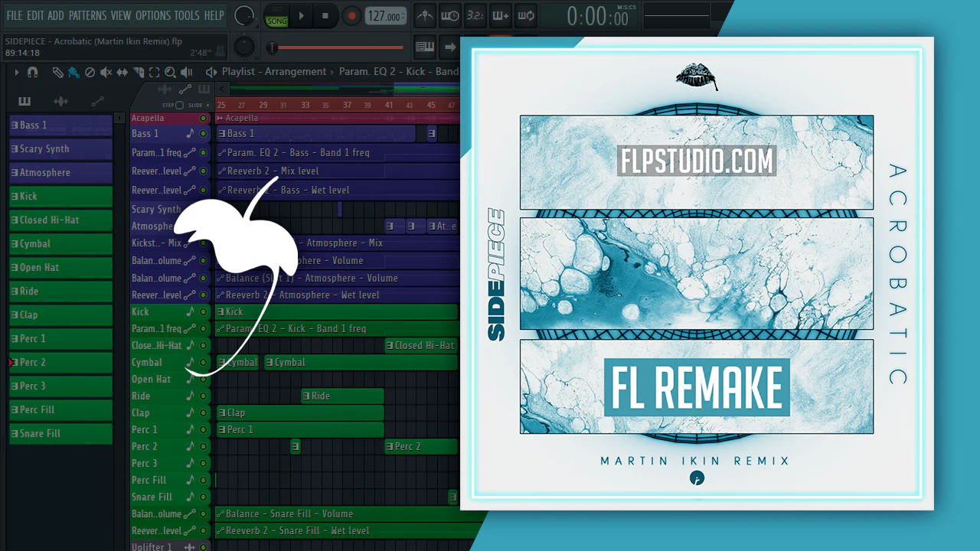This screenshot has width=980, height=551.
Task: Open the Param. EQ 2 - Kick clip breadcrumb
Action: pyautogui.click(x=399, y=72)
